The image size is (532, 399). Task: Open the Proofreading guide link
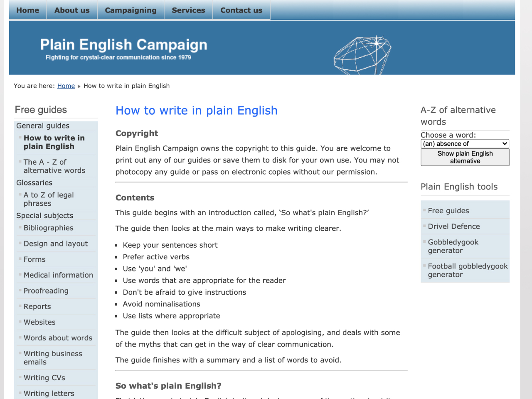tap(46, 291)
